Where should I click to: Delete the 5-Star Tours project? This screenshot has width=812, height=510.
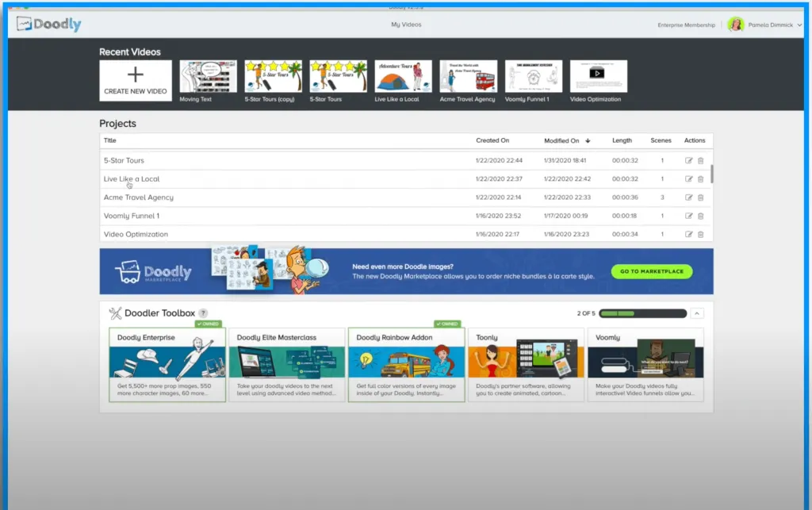pos(701,160)
